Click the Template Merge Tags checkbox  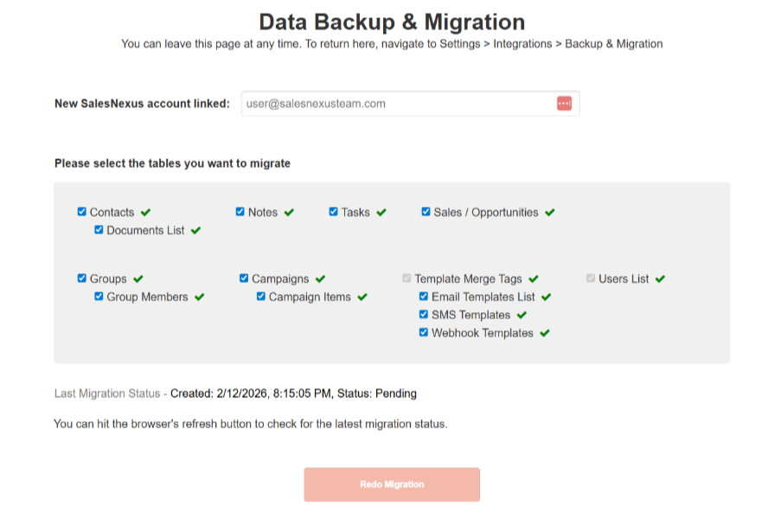pyautogui.click(x=407, y=279)
